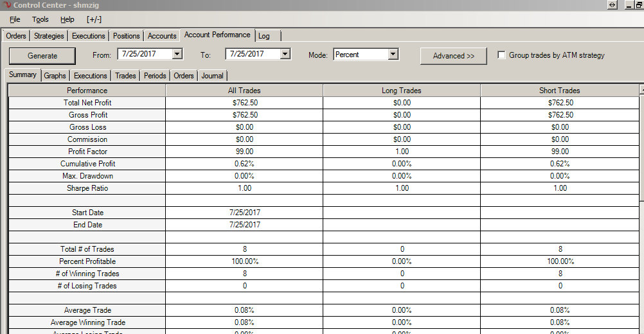644x334 pixels.
Task: Click the Short Trades column header
Action: 560,91
